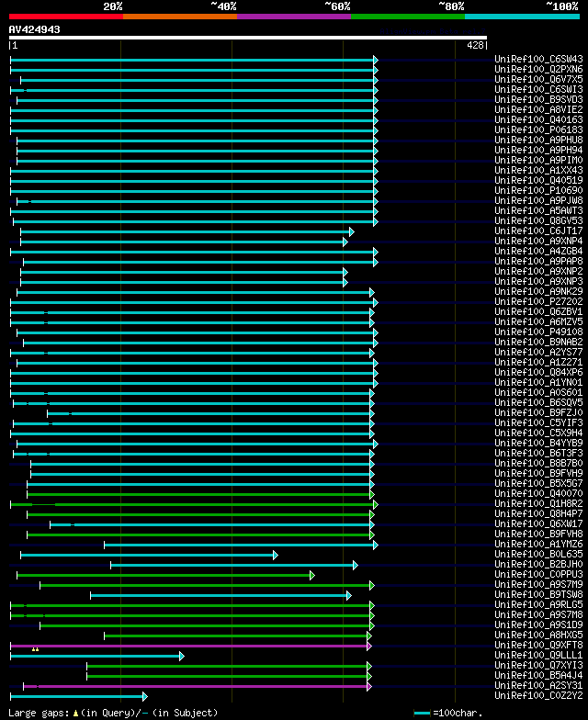The image size is (588, 720).
Task: Open the UniRef100_Q40519 hit label
Action: (x=538, y=180)
